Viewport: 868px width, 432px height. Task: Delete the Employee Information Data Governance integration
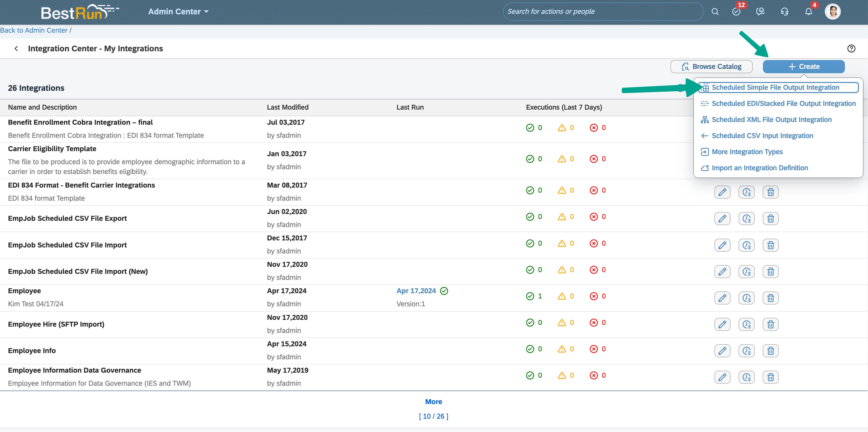click(770, 377)
